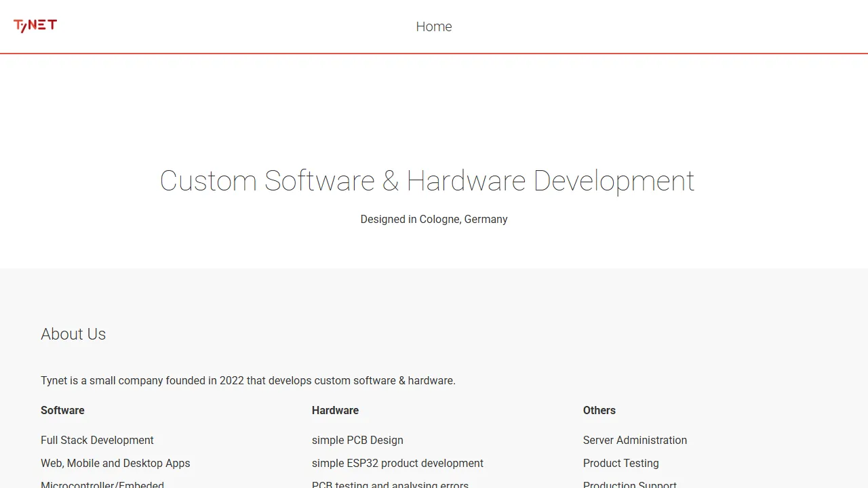Click the simple PCB Design entry

click(x=357, y=440)
